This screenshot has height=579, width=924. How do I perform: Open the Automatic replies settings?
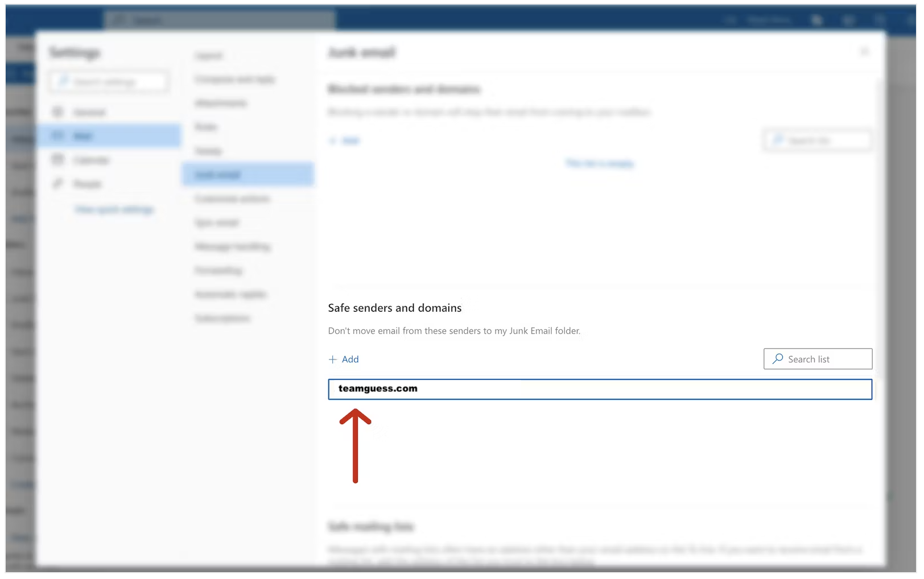pyautogui.click(x=230, y=295)
